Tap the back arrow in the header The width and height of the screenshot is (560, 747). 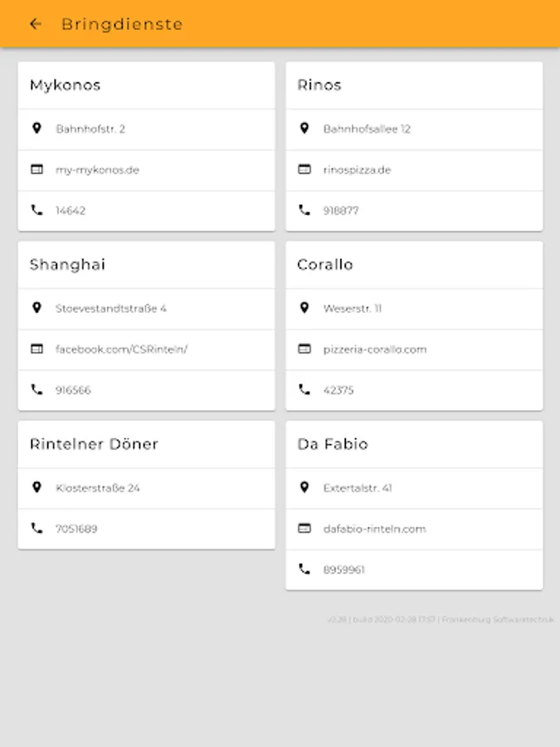click(35, 24)
